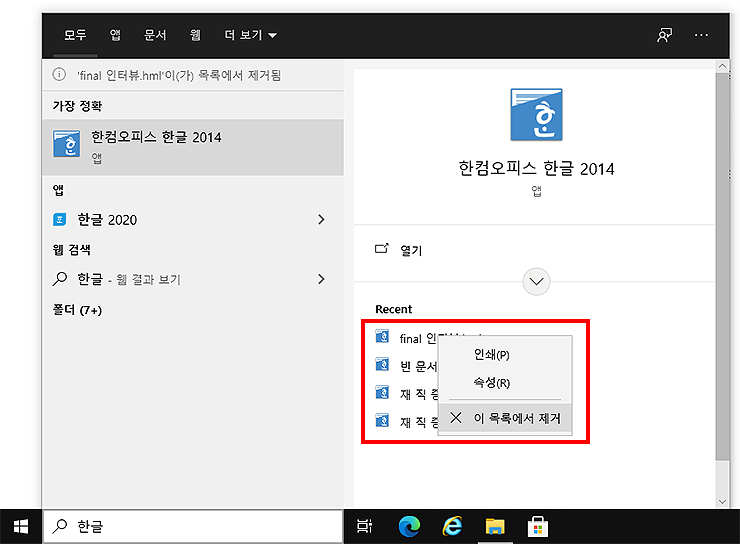Expand the web result arrow for 한글
740x544 pixels.
[321, 279]
